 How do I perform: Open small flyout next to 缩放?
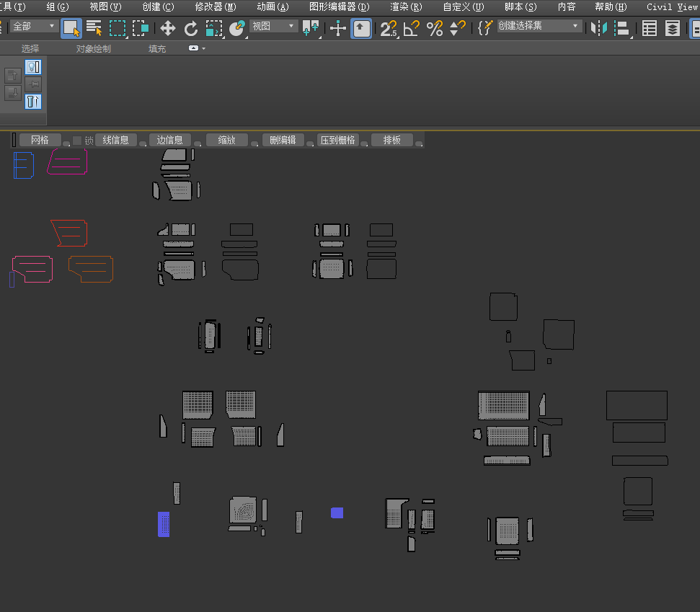click(254, 143)
